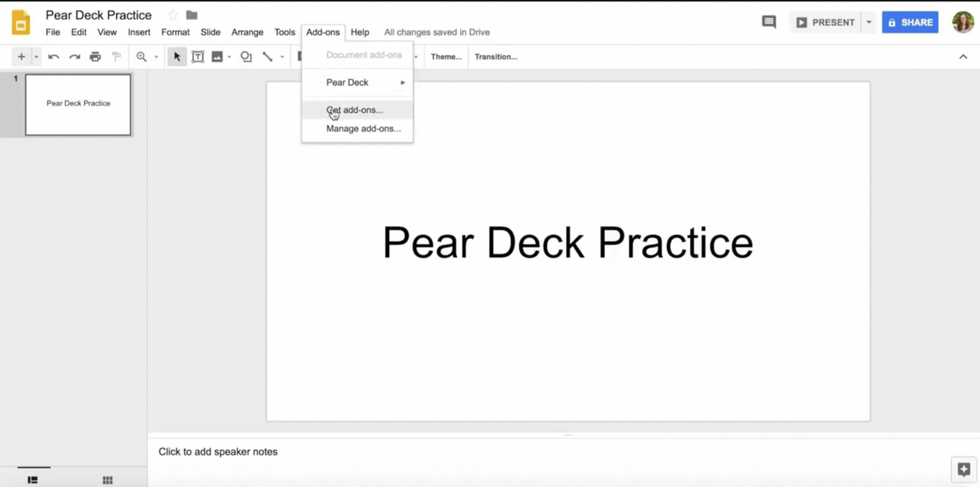Viewport: 980px width, 487px height.
Task: Open the Help menu
Action: click(360, 32)
